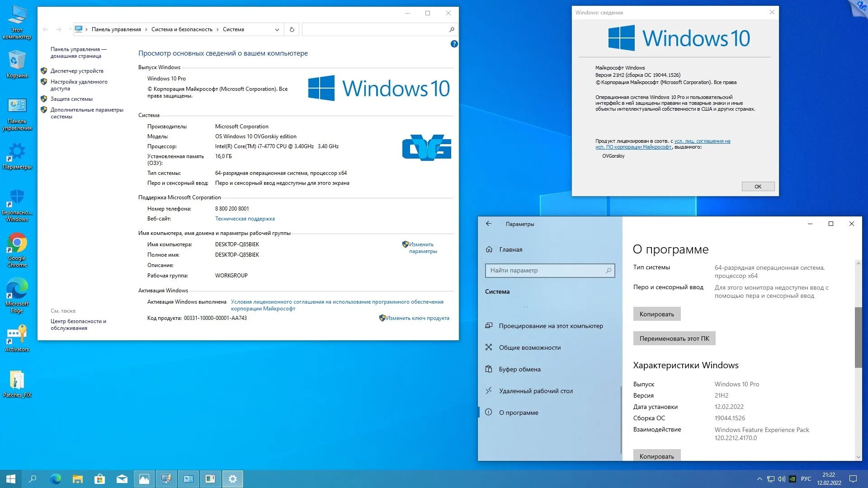Viewport: 868px width, 488px height.
Task: Open Edge from the taskbar
Action: click(x=56, y=479)
